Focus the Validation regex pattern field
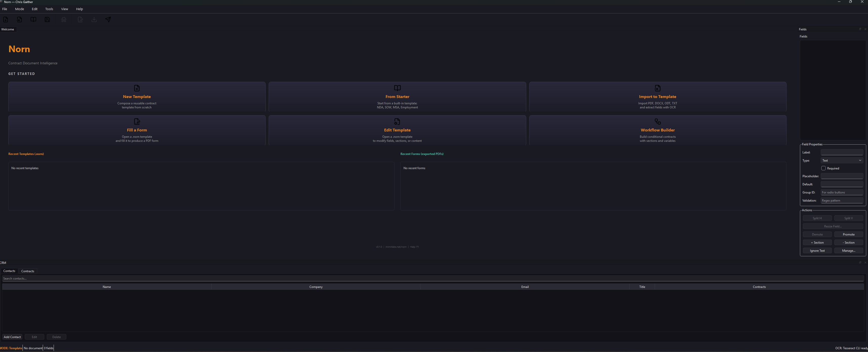This screenshot has width=868, height=352. pyautogui.click(x=842, y=200)
